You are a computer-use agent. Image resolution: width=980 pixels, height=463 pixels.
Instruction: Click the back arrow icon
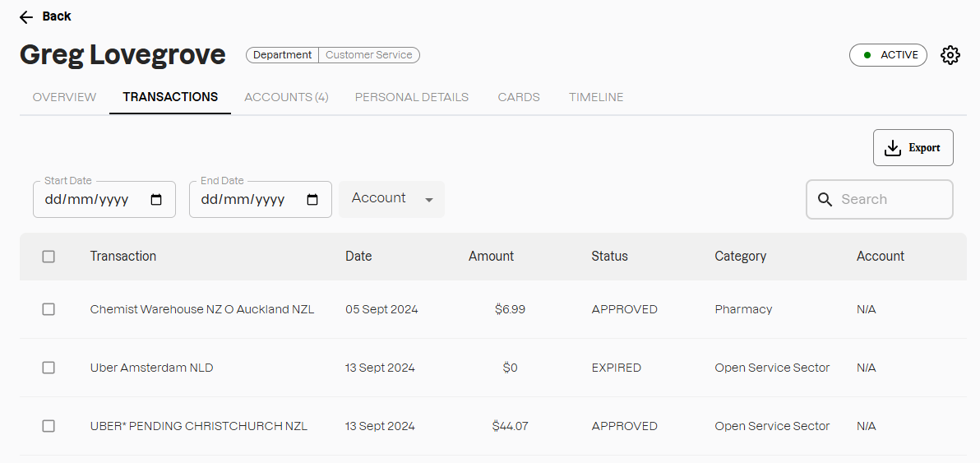(x=26, y=17)
